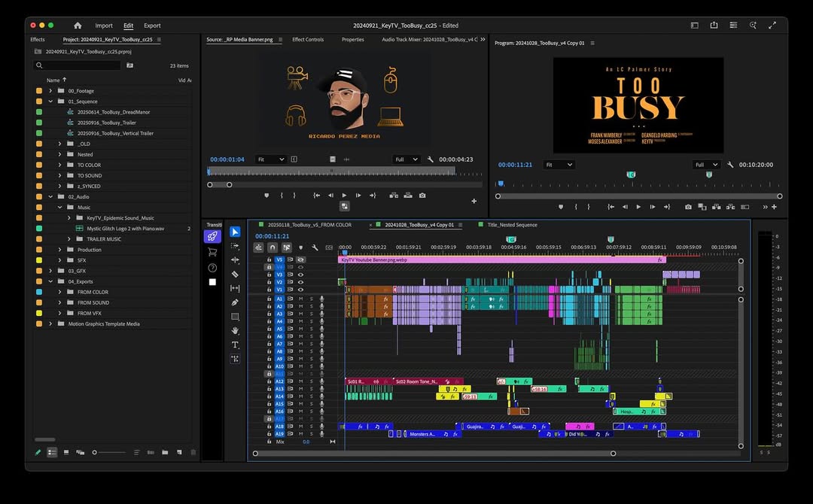Collapse the 02_Audio bin
The height and width of the screenshot is (504, 813).
click(x=51, y=197)
